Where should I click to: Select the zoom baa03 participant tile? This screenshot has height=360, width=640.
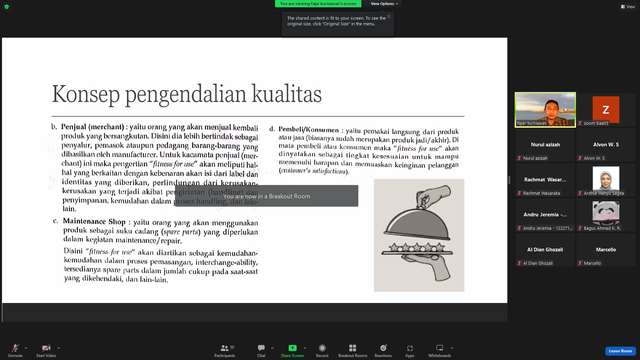[x=606, y=110]
